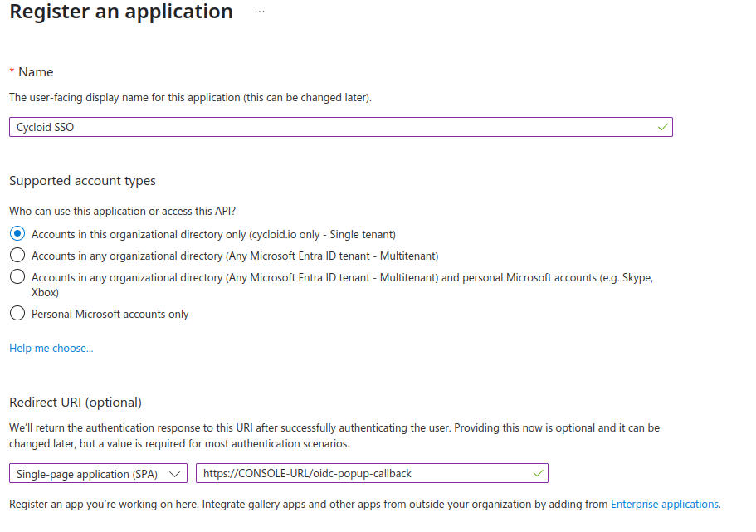Select Personal Microsoft accounts only
Screen dimensions: 756x532
coord(17,314)
